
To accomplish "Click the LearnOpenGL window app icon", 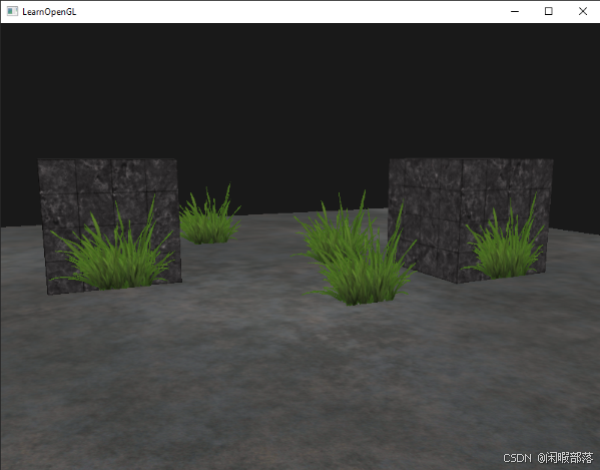I will point(12,11).
